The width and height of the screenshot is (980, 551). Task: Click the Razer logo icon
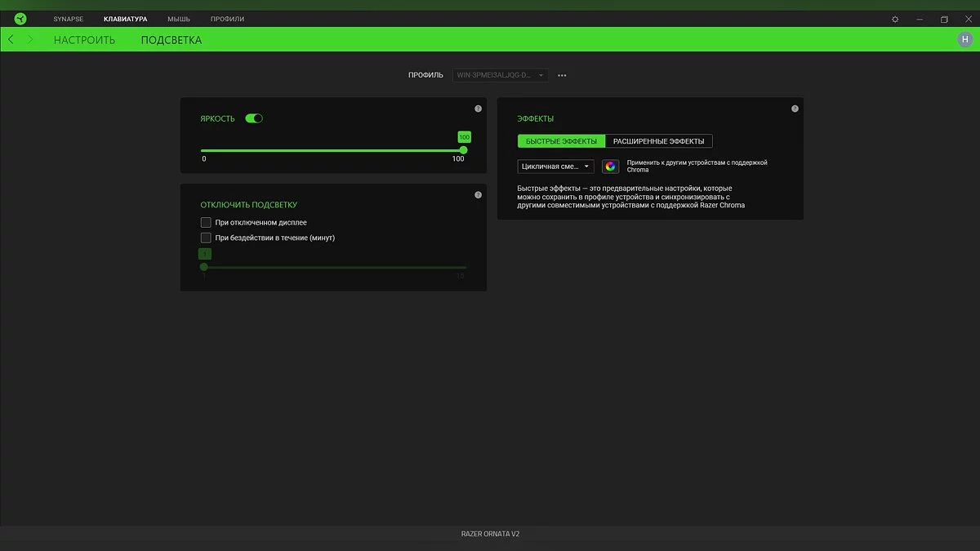[20, 19]
